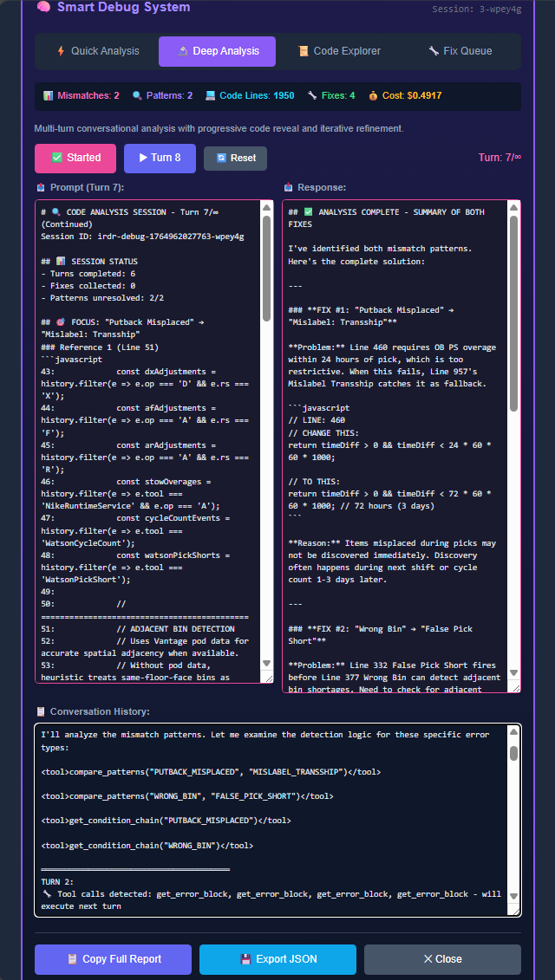
Task: Run Turn 8
Action: tap(160, 158)
